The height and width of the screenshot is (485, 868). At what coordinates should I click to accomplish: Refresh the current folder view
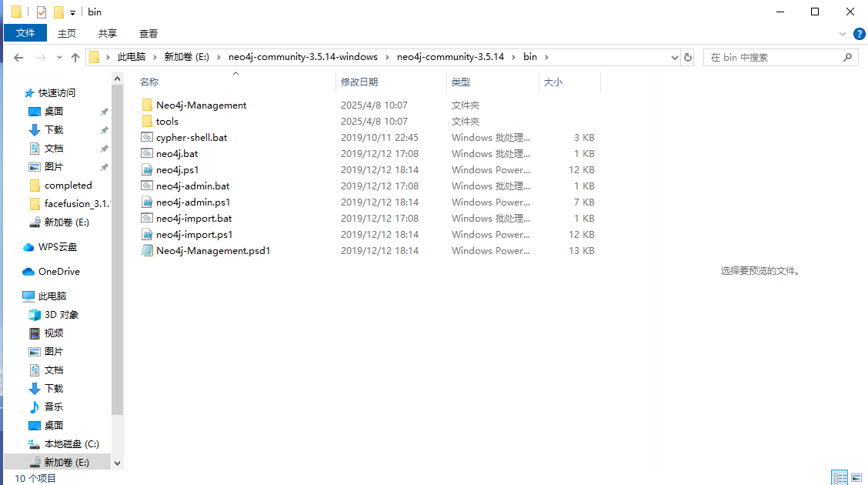click(x=687, y=58)
